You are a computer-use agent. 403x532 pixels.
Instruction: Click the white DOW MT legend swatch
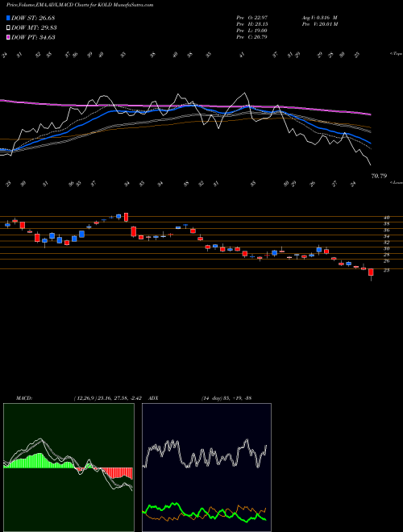(8, 28)
